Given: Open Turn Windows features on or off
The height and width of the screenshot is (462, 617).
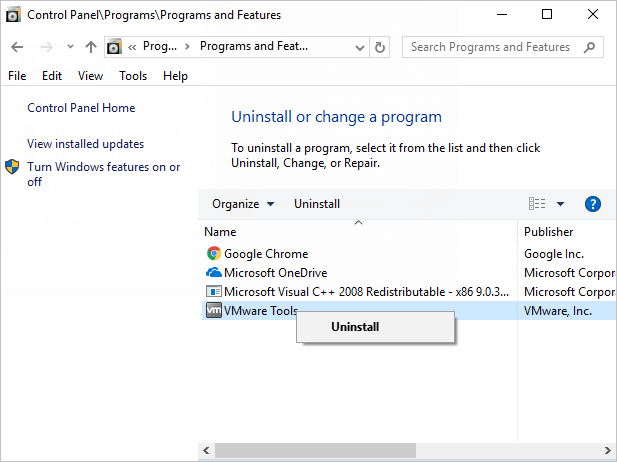Looking at the screenshot, I should click(103, 174).
